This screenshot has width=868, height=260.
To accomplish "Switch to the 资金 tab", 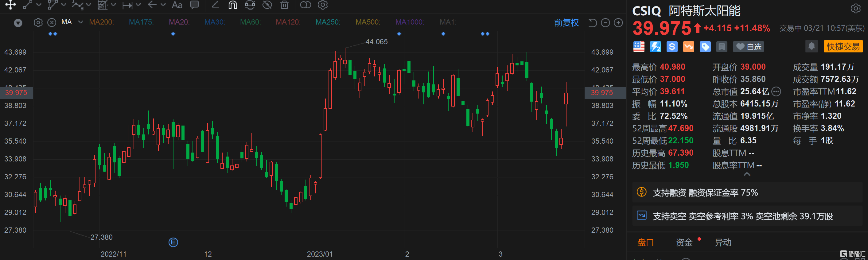I will point(684,243).
